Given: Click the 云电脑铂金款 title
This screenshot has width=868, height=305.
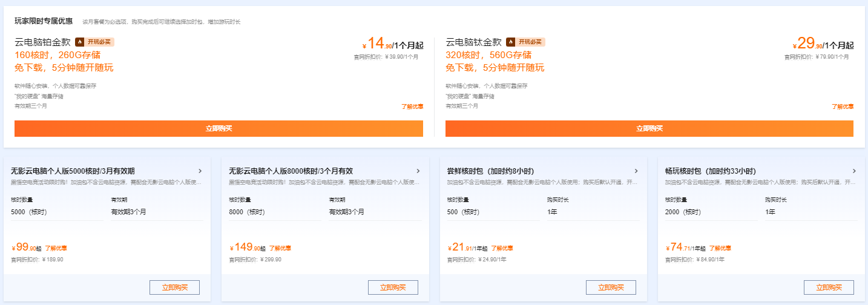Looking at the screenshot, I should click(43, 42).
